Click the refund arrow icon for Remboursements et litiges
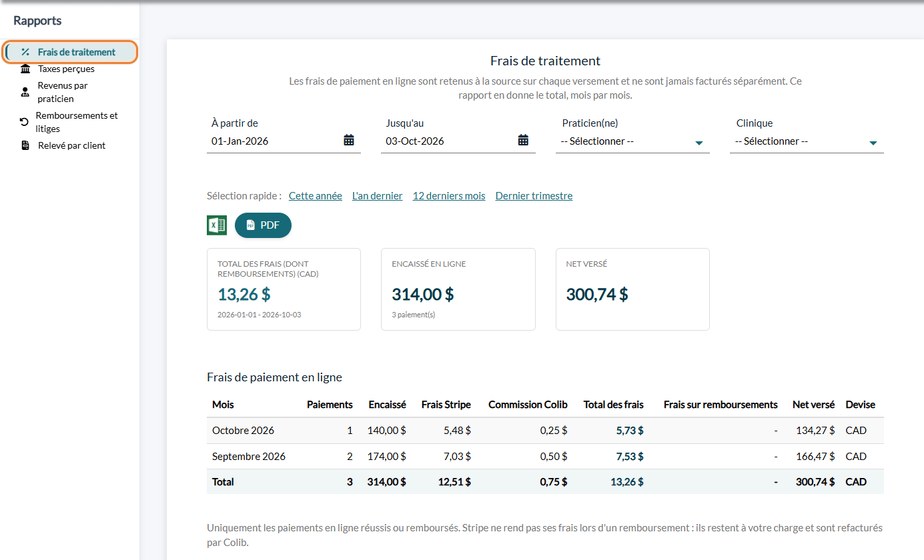The height and width of the screenshot is (560, 924). pyautogui.click(x=25, y=122)
